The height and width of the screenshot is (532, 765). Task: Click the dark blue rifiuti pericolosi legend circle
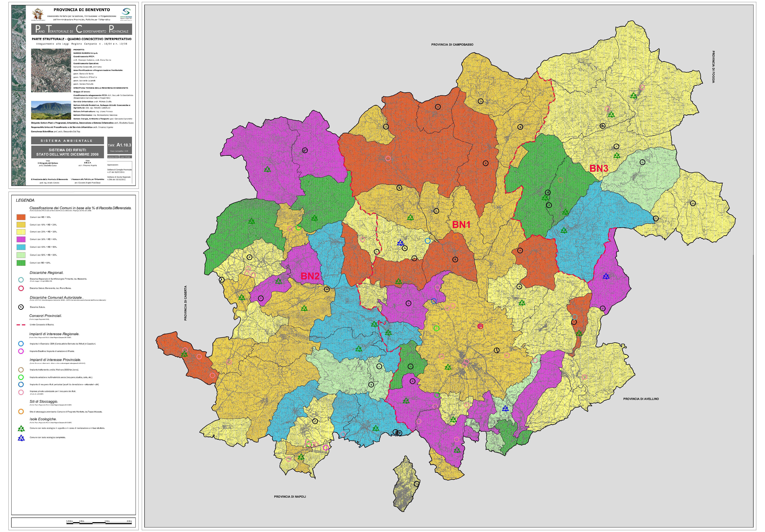[x=21, y=384]
